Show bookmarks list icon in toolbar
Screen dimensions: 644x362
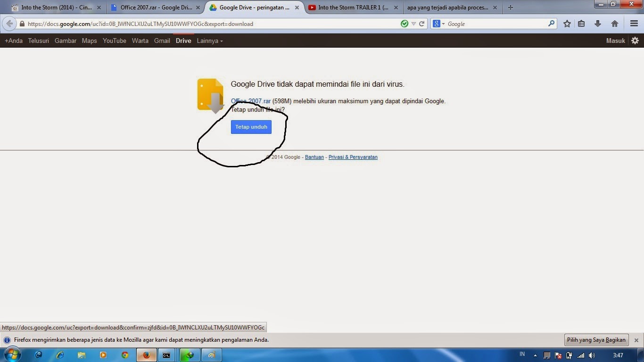(581, 24)
